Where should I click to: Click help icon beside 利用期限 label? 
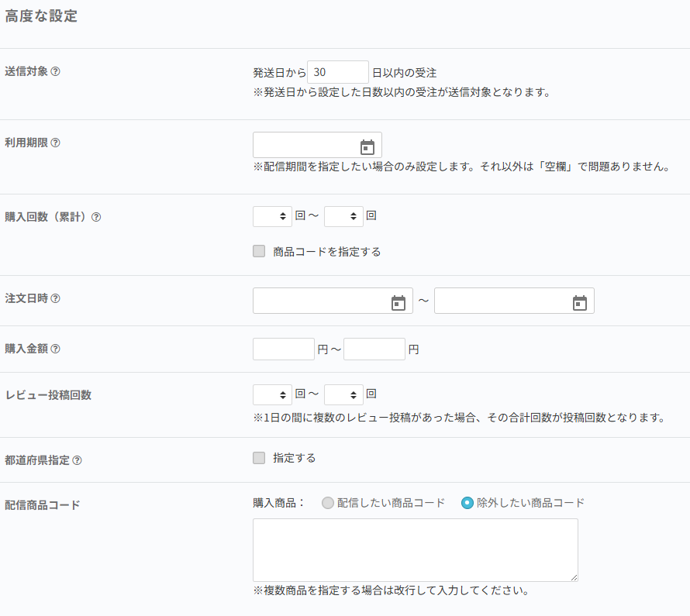56,143
